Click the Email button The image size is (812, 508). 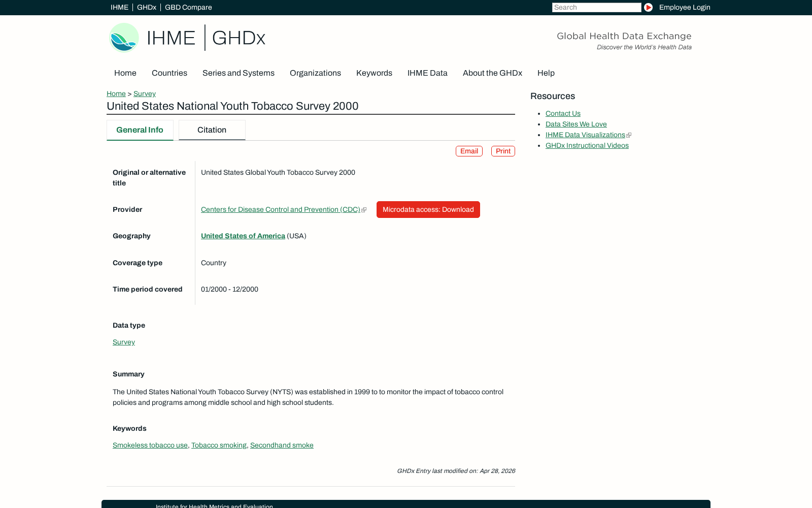tap(469, 151)
